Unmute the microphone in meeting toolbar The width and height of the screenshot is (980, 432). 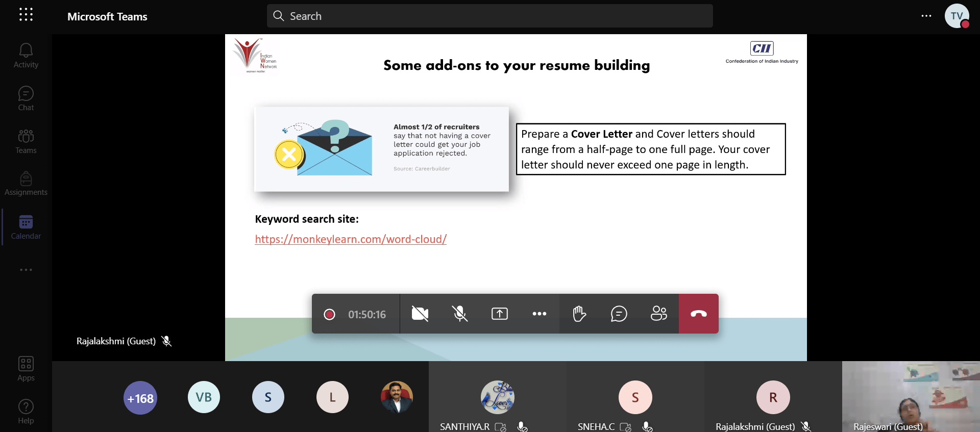460,314
